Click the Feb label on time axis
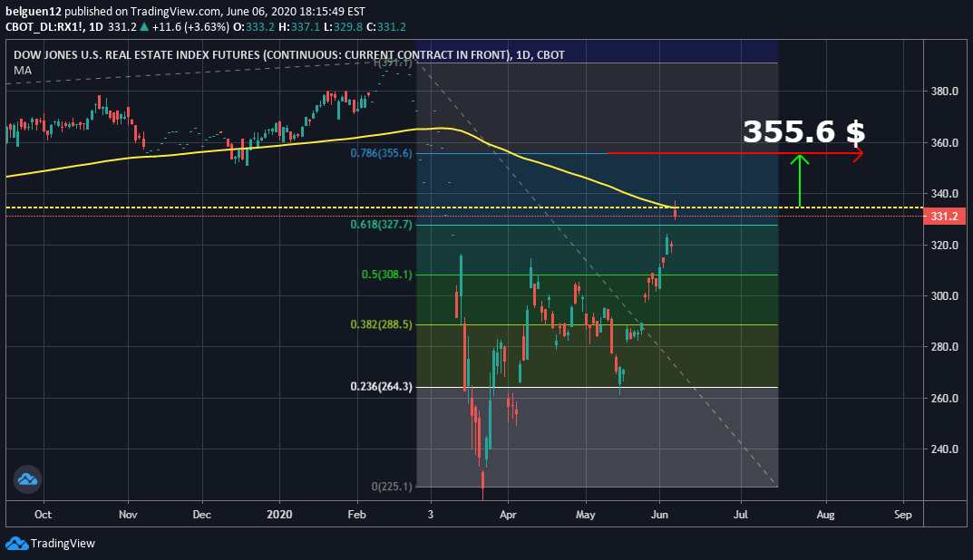Viewport: 973px width, 560px height. 356,514
